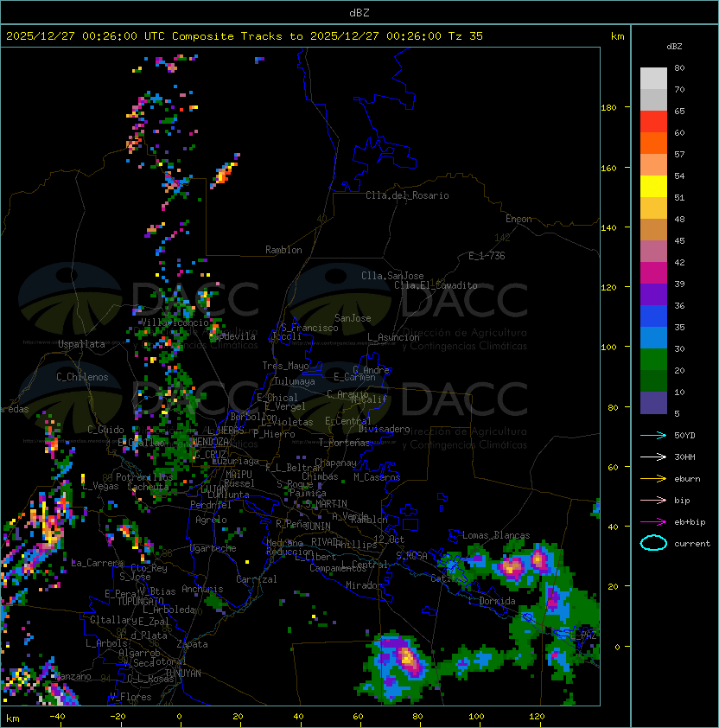Click the Tulumaya map label
Image resolution: width=719 pixels, height=728 pixels.
point(295,381)
